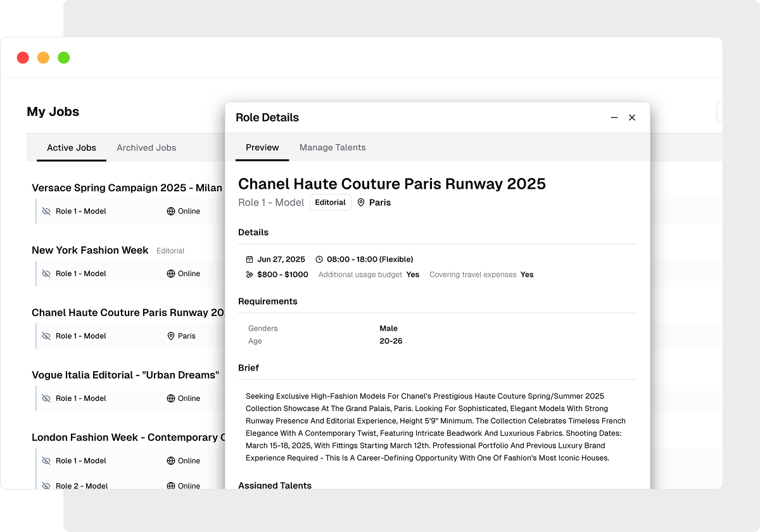Image resolution: width=760 pixels, height=532 pixels.
Task: Click the globe icon in Vogue Italia row
Action: tap(171, 398)
